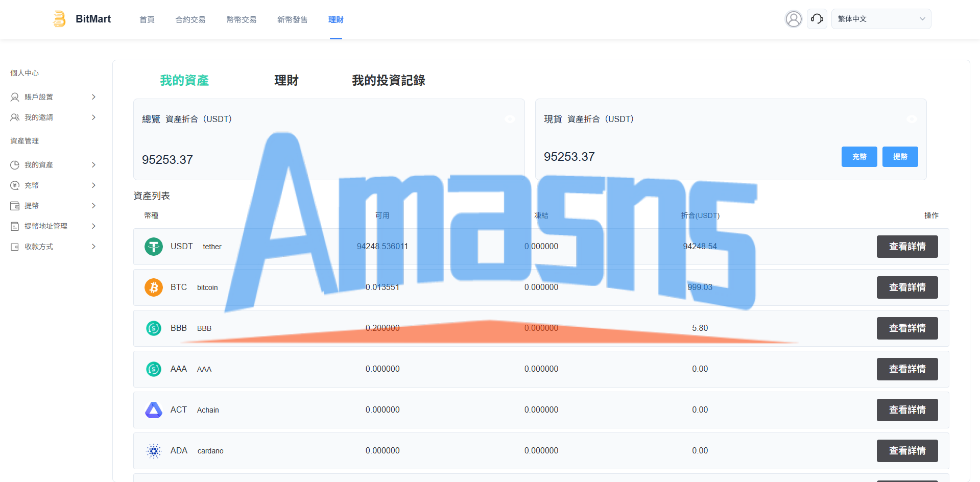View details for the ADA row
The image size is (980, 482).
tap(907, 451)
